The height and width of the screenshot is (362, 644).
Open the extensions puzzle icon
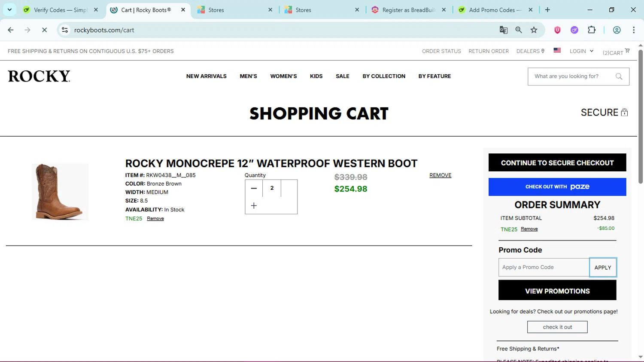tap(592, 30)
